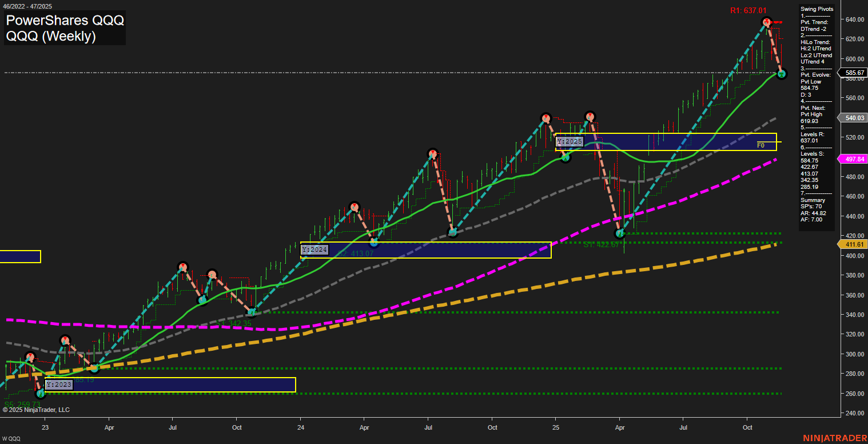Click the Y:2024 yearly zone label
The image size is (868, 444).
pos(314,249)
